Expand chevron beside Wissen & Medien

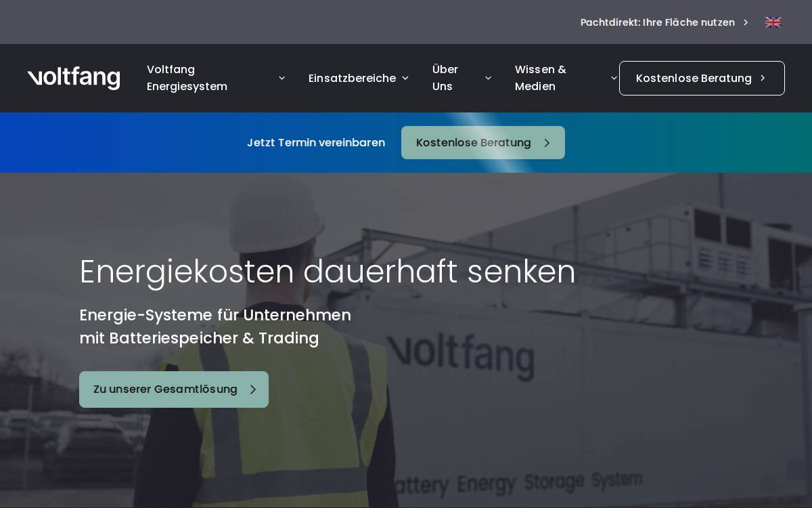click(614, 79)
